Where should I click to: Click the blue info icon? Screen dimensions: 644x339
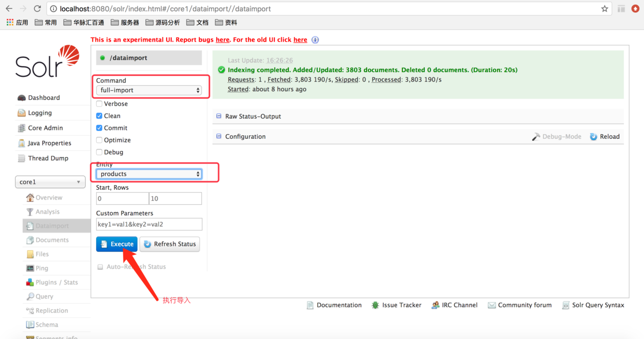315,40
